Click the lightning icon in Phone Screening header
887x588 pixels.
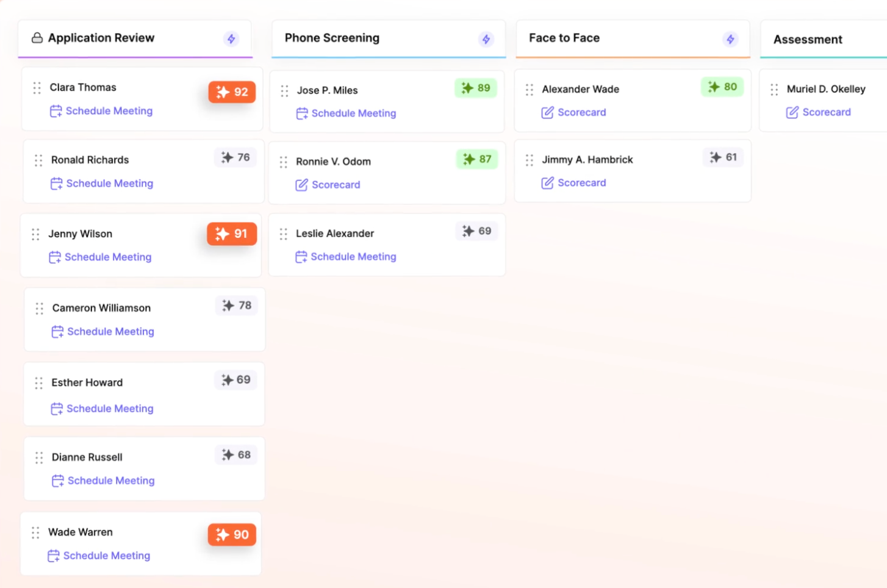point(486,39)
